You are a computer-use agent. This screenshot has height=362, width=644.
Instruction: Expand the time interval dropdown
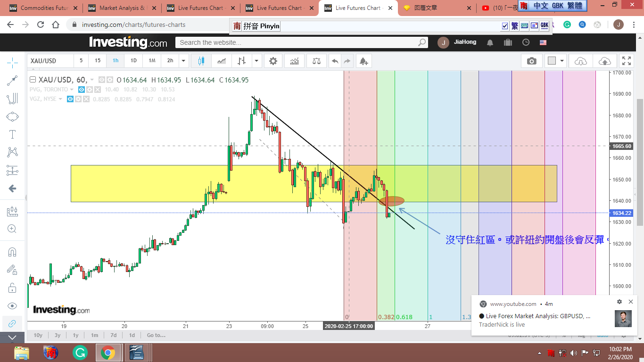184,61
